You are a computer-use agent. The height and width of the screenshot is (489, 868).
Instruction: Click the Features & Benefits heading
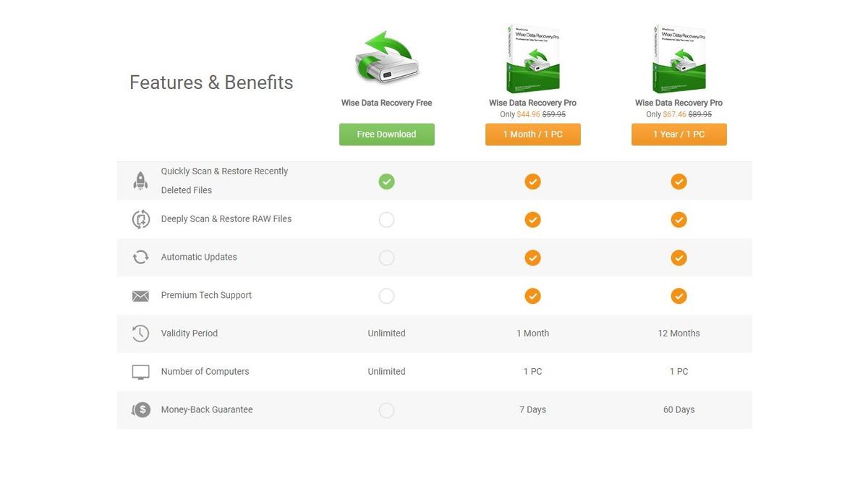[x=210, y=82]
